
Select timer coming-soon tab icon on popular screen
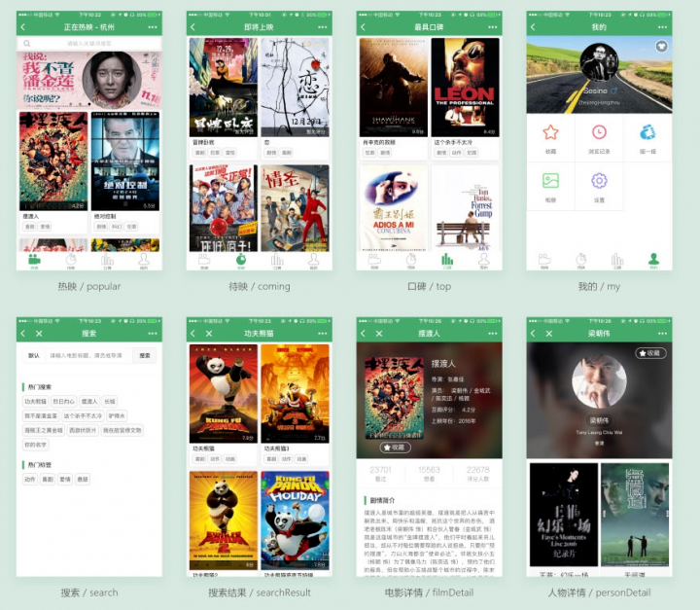(x=71, y=259)
